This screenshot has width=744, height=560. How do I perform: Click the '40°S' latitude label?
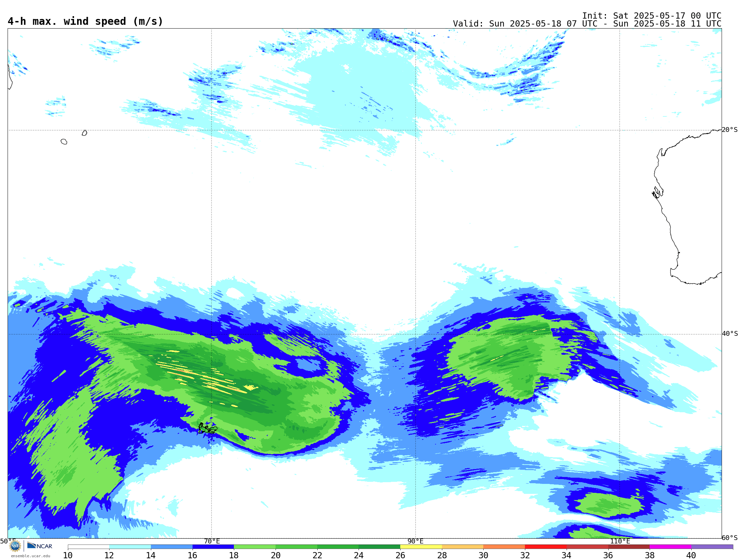pyautogui.click(x=730, y=334)
